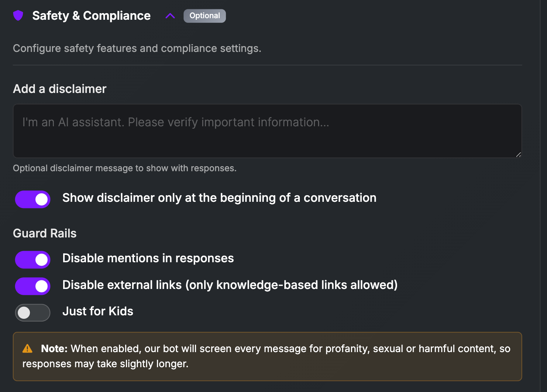Click the Optional badge
Image resolution: width=547 pixels, height=392 pixels.
(x=205, y=16)
